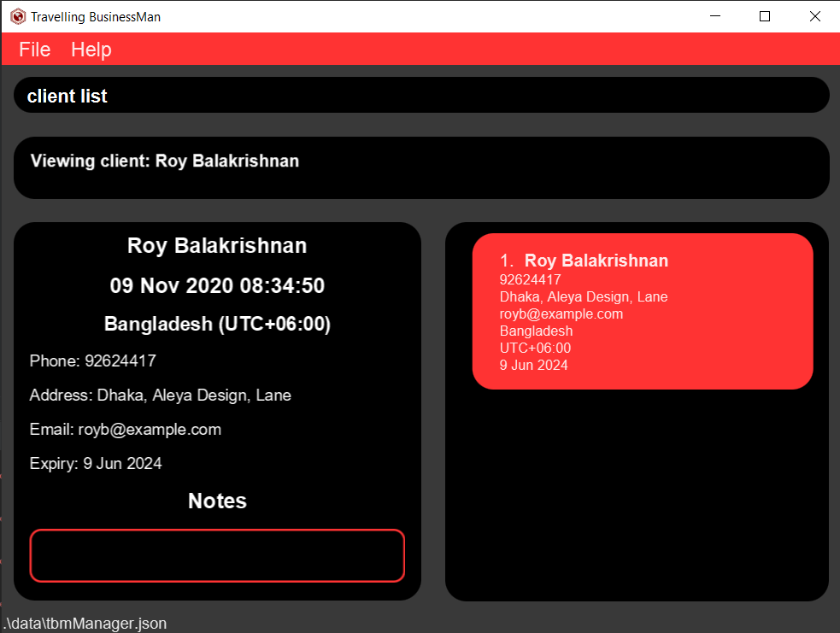Click the tbmManager.json path in the status bar
840x633 pixels.
coord(85,624)
